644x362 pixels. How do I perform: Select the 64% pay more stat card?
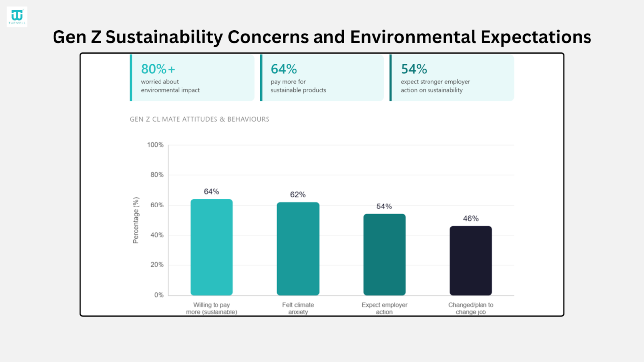pyautogui.click(x=322, y=78)
